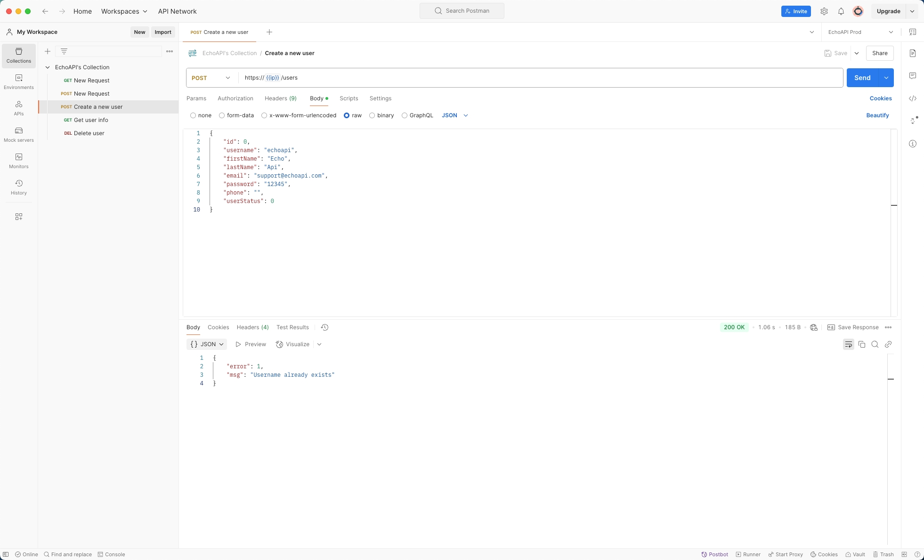Image resolution: width=924 pixels, height=560 pixels.
Task: Open the Save options arrow
Action: [x=857, y=53]
